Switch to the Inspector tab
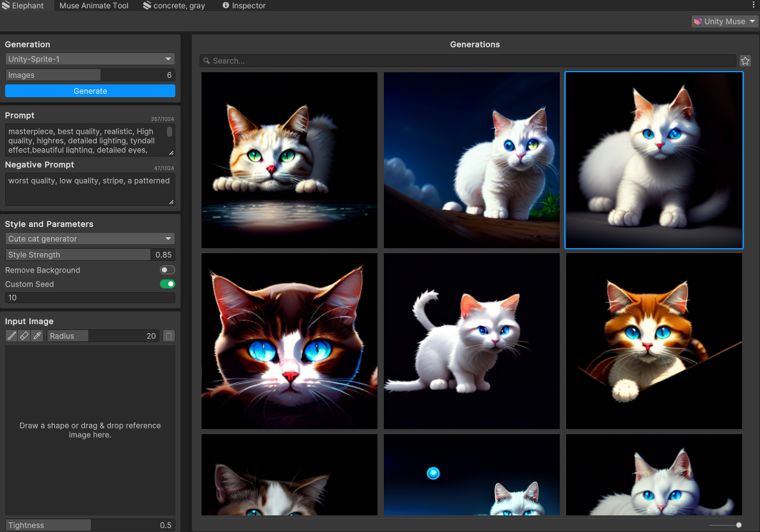 click(x=244, y=5)
